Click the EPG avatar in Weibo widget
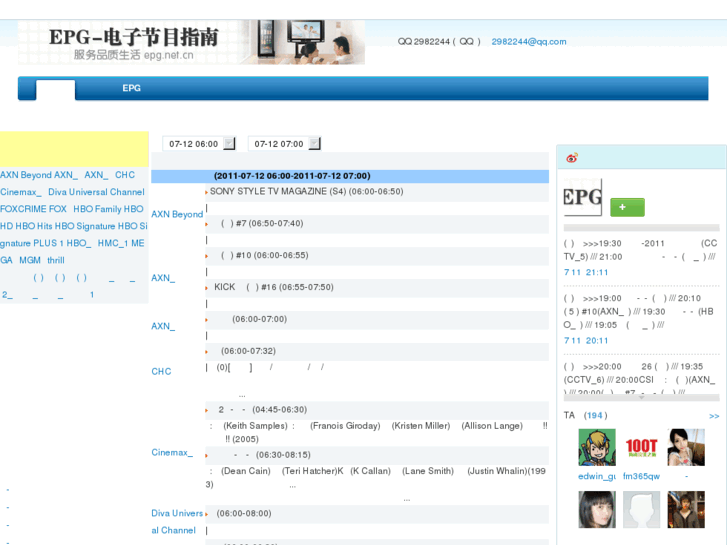Viewport: 727px width, 545px height. 583,197
